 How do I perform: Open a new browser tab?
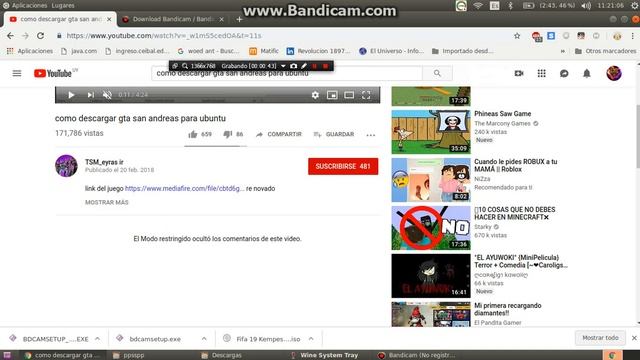tap(239, 19)
